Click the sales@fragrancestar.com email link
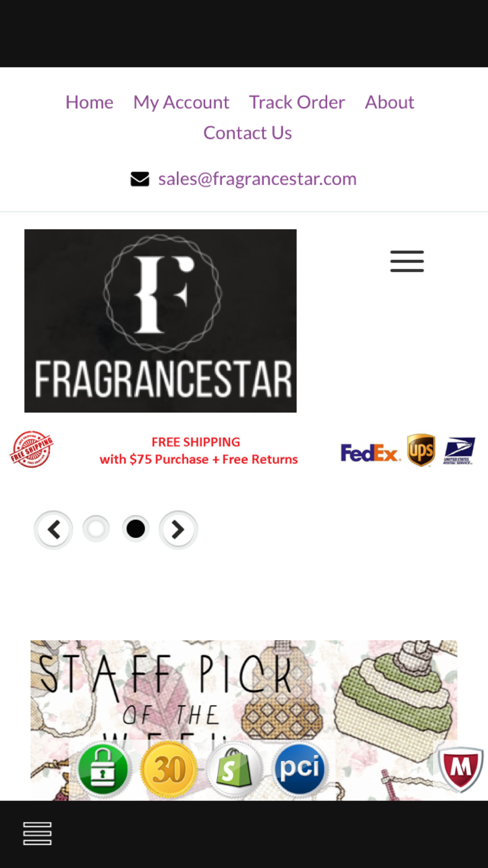The image size is (488, 868). tap(257, 179)
